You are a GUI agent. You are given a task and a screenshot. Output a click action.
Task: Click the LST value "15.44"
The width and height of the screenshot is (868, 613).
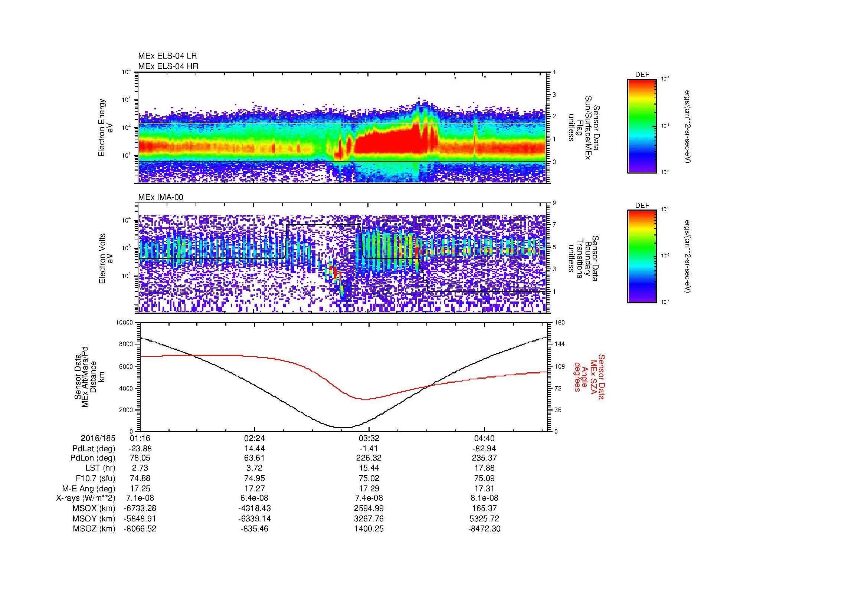coord(369,468)
